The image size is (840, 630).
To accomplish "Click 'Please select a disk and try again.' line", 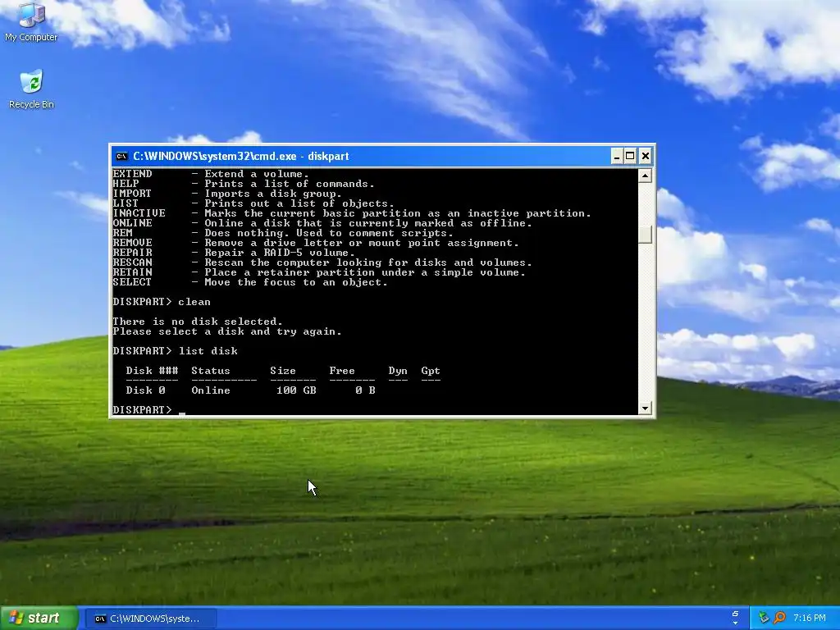I will 227,331.
